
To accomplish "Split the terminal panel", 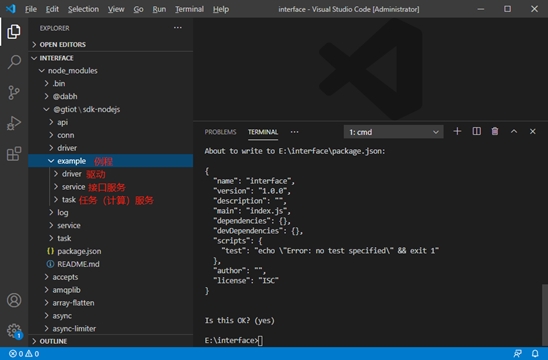I will (x=477, y=131).
